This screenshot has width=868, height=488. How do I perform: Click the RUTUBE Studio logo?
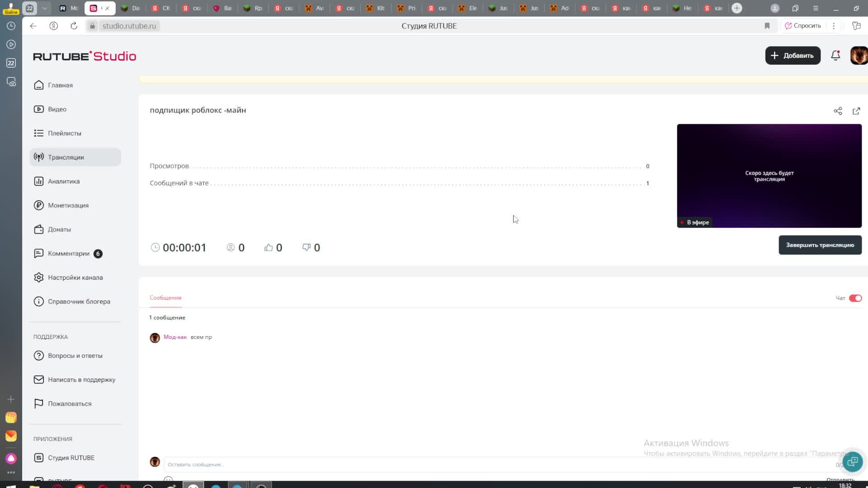click(x=85, y=56)
